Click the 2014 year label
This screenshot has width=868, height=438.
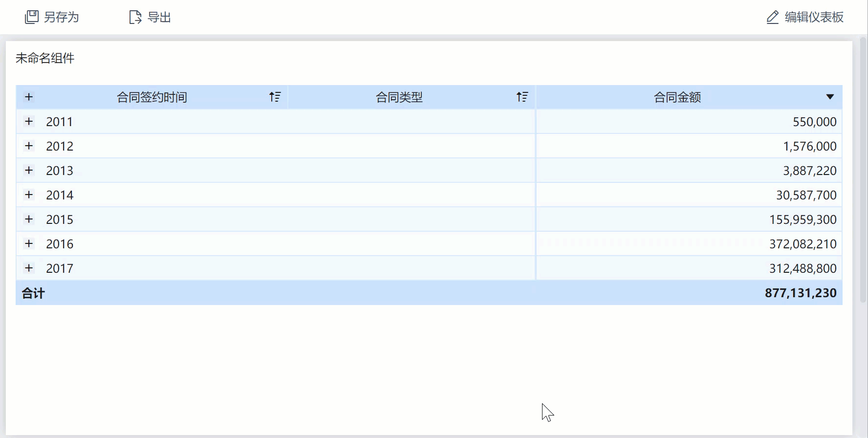point(60,195)
